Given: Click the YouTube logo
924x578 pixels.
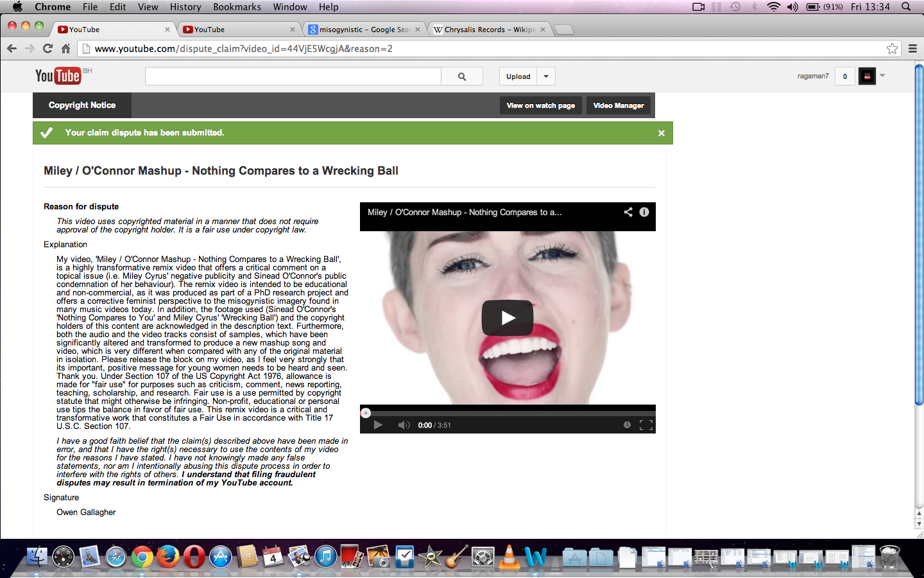Looking at the screenshot, I should [58, 76].
